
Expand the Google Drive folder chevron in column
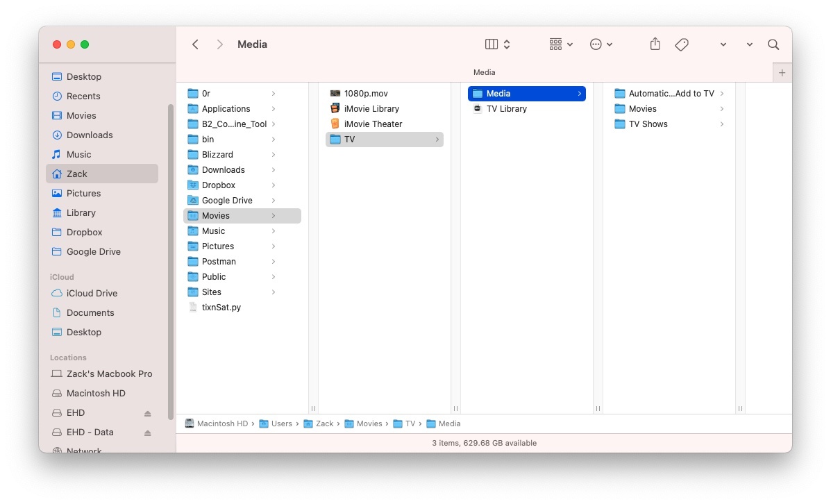pos(274,201)
